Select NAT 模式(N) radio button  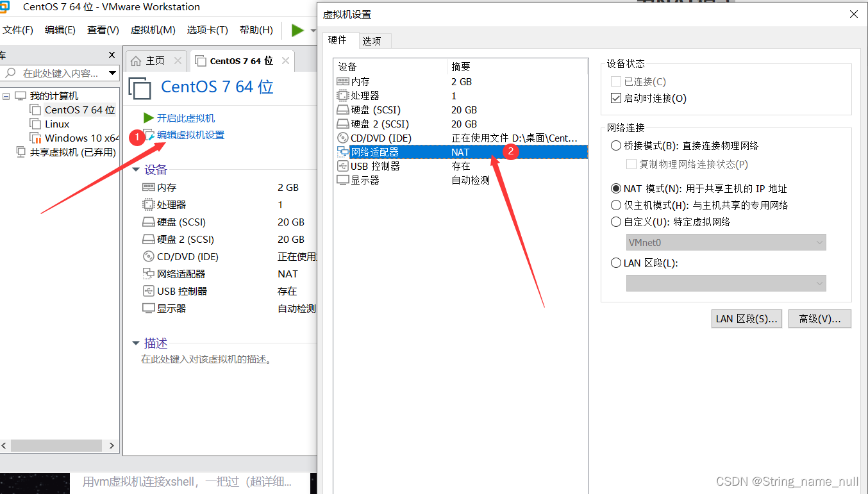[x=616, y=188]
